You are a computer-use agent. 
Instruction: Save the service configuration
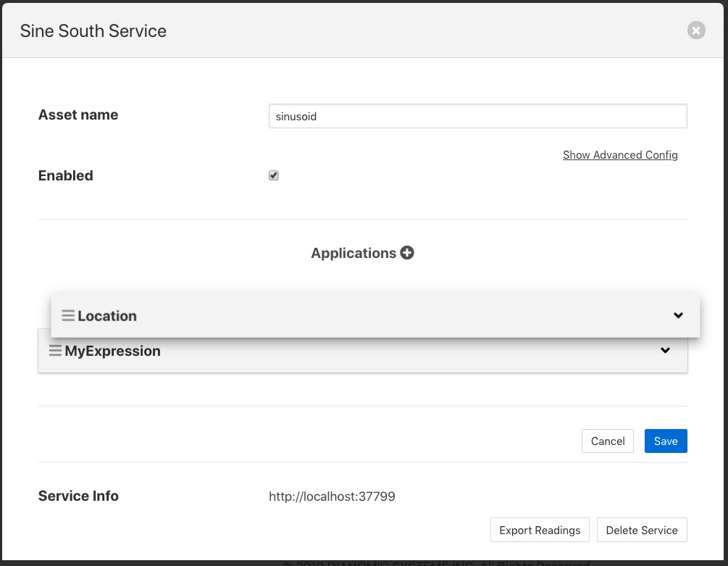[665, 441]
